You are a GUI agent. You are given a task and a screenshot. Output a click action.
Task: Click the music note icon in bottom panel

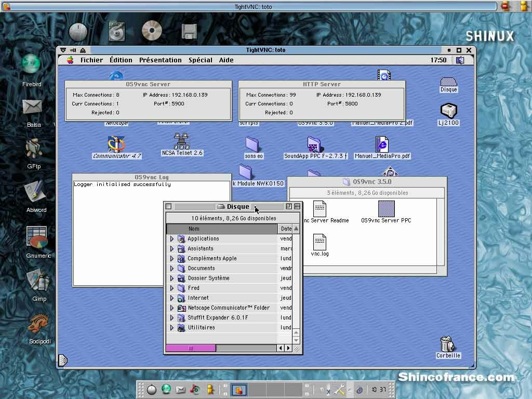[195, 389]
